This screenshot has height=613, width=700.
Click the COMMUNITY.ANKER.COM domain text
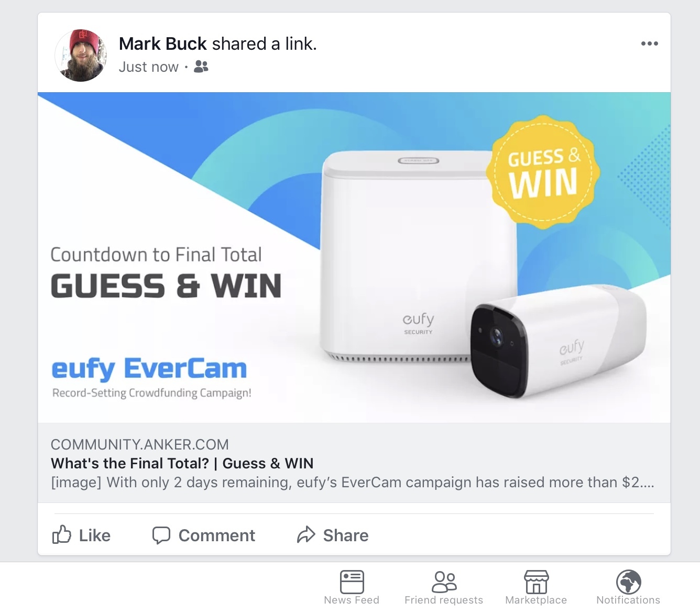coord(140,444)
